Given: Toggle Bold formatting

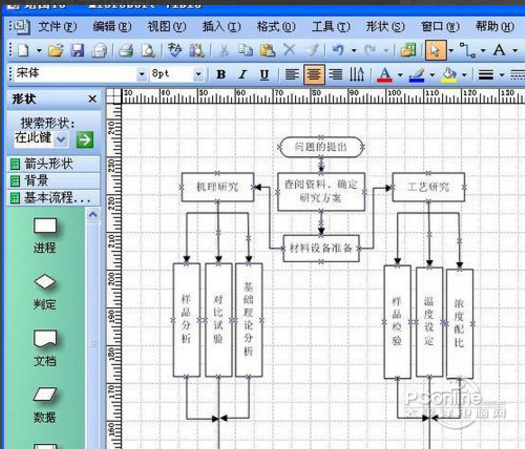Looking at the screenshot, I should point(221,74).
